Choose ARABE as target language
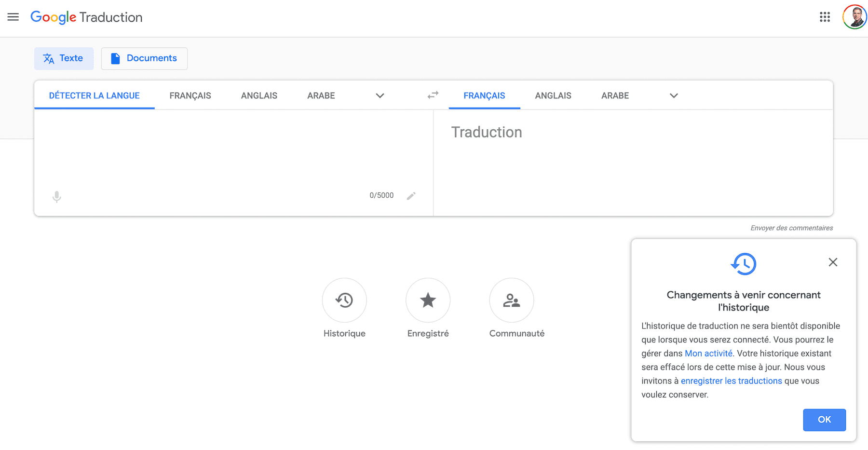868x450 pixels. 615,95
